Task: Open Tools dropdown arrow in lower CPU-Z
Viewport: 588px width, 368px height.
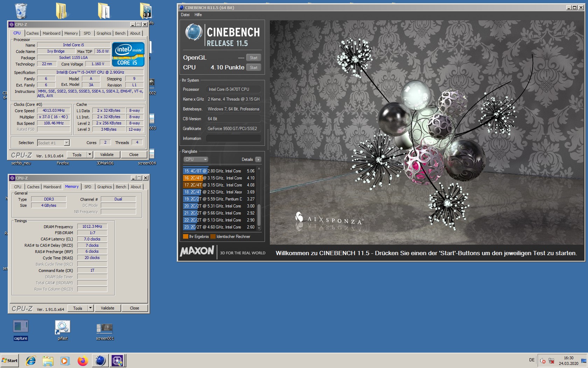Action: coord(90,308)
